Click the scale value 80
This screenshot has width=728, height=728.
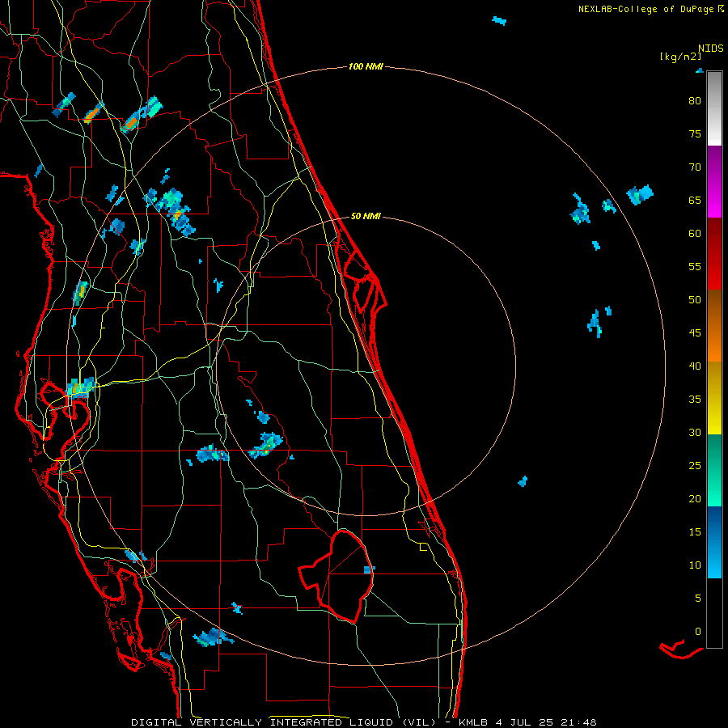[x=695, y=101]
